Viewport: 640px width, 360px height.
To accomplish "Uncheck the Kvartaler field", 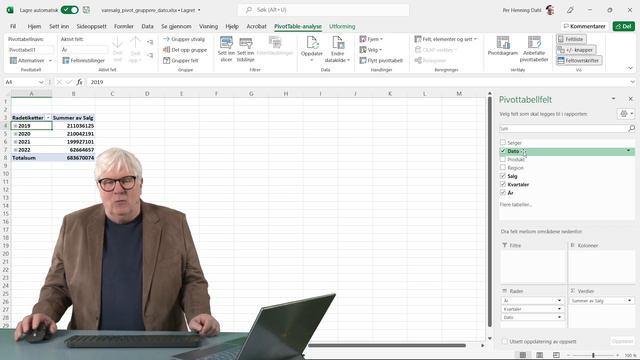I will click(503, 184).
